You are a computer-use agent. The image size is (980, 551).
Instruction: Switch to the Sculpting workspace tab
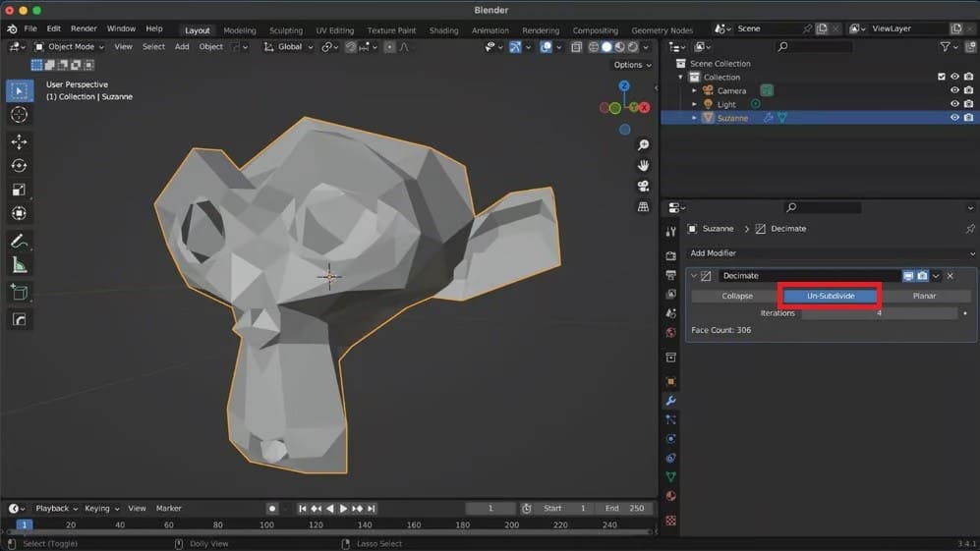coord(286,30)
